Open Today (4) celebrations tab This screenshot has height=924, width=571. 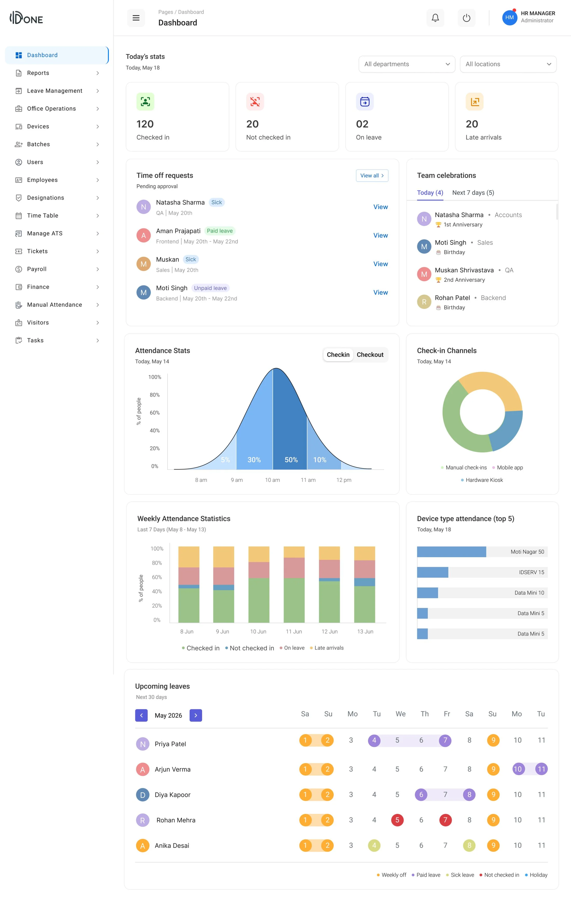point(430,193)
